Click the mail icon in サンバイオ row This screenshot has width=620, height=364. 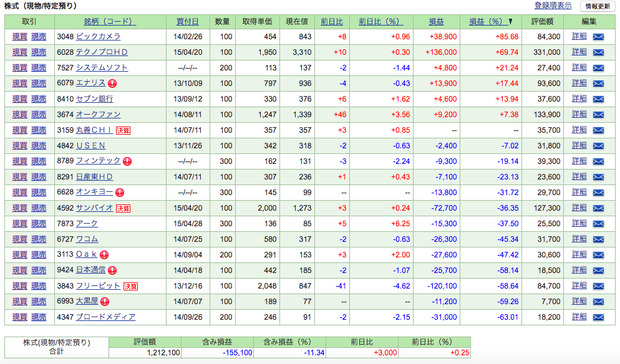click(598, 208)
